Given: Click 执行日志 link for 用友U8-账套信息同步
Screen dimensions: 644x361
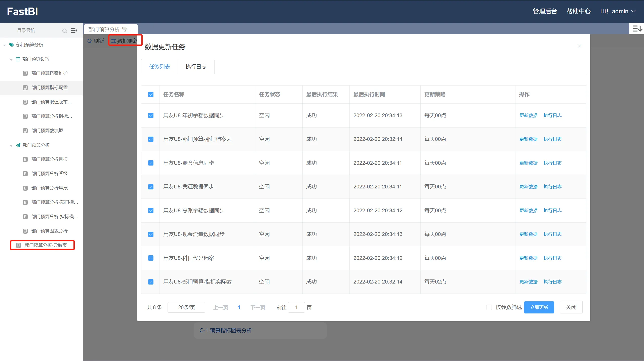Looking at the screenshot, I should click(552, 163).
